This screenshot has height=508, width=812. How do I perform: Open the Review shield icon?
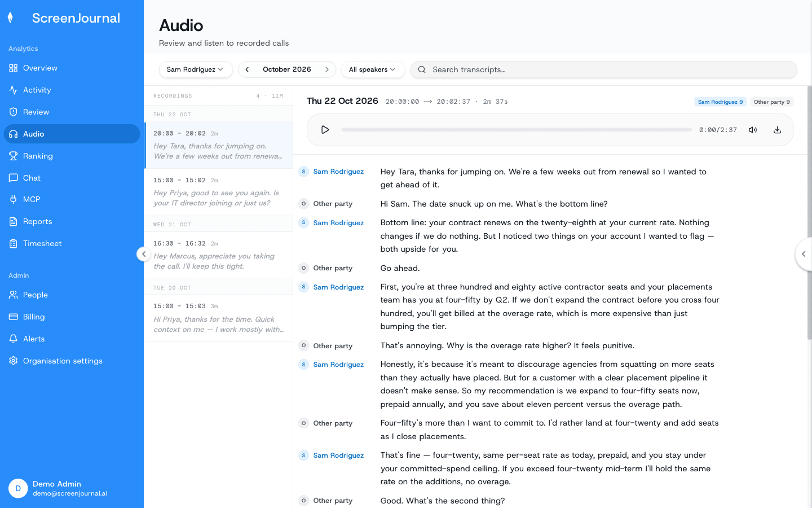[x=14, y=112]
